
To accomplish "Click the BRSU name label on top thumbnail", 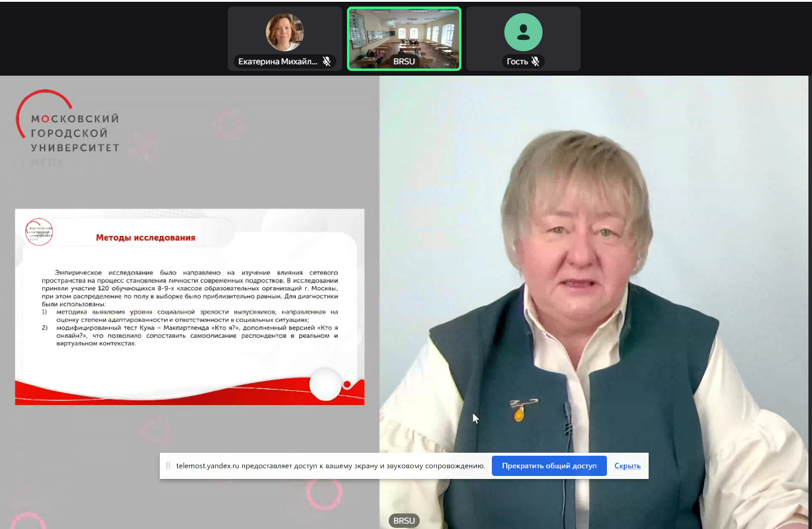I will point(404,61).
